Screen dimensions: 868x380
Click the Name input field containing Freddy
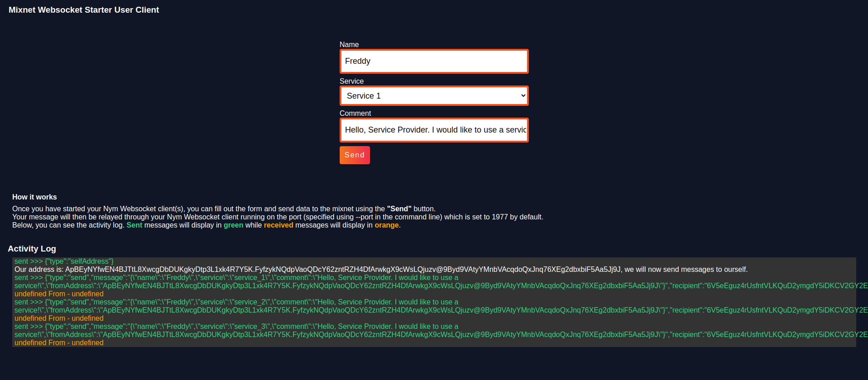click(434, 61)
